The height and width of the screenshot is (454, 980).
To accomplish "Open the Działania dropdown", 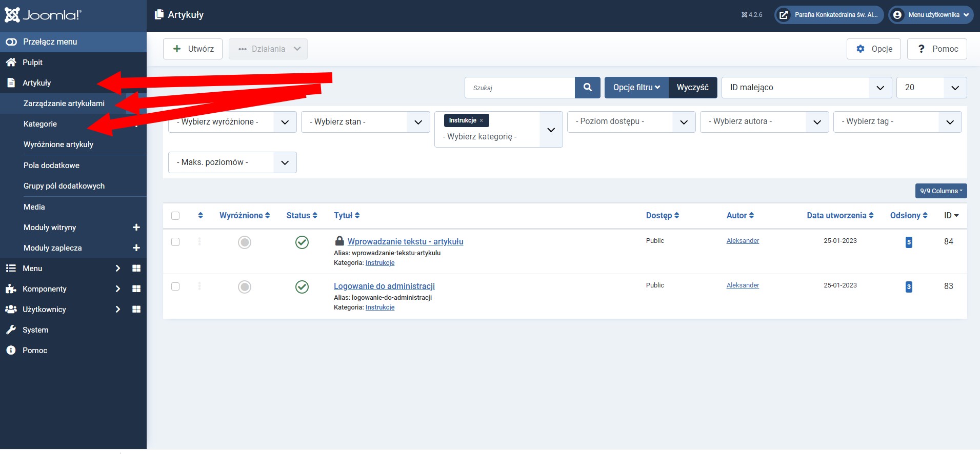I will click(268, 49).
